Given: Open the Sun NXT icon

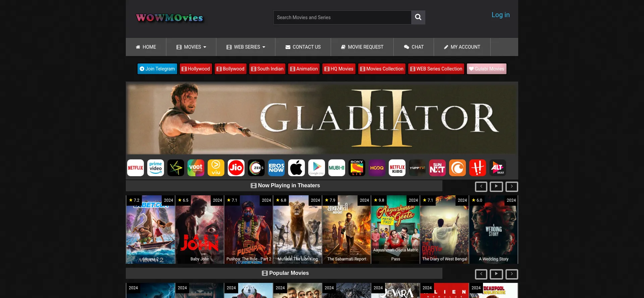Looking at the screenshot, I should click(437, 168).
